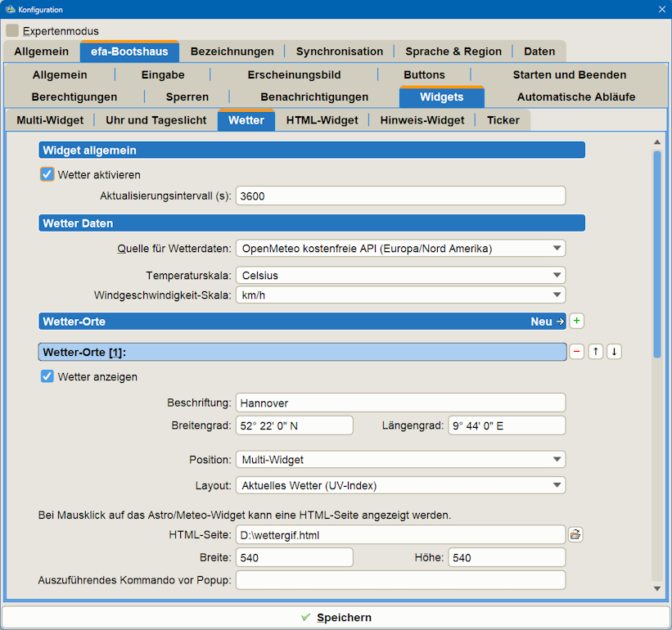Image resolution: width=672 pixels, height=630 pixels.
Task: Close the Konfiguration window
Action: point(661,9)
